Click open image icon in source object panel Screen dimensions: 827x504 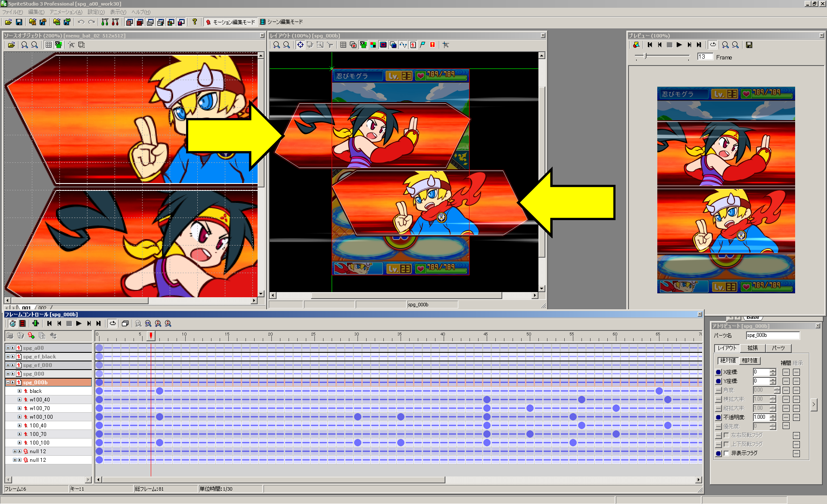click(x=11, y=45)
